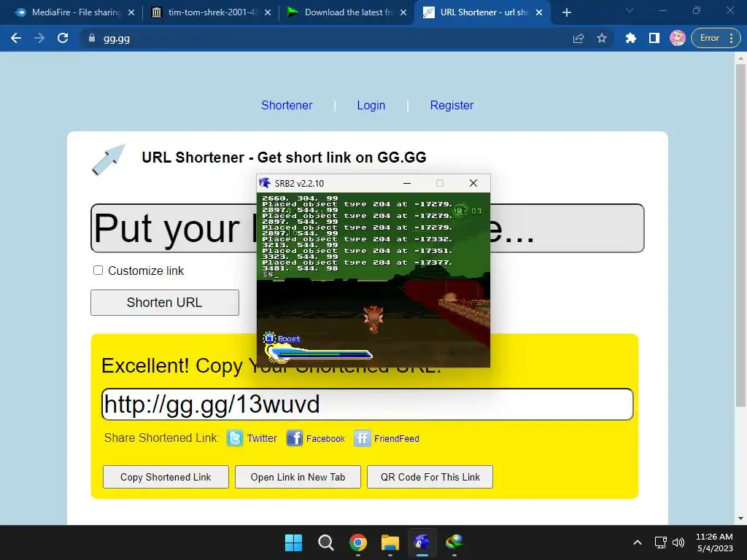Click the browser forward arrow

tap(39, 38)
